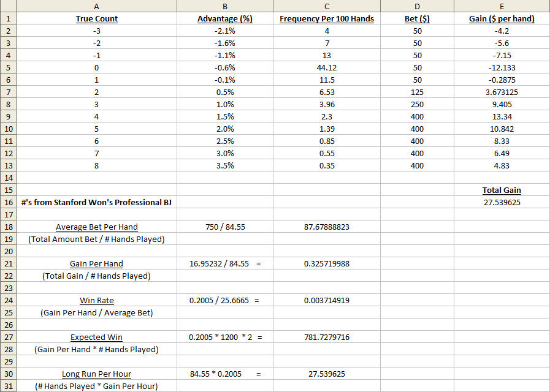
Task: Select the underlined "Total Gain" label cell
Action: [x=502, y=190]
